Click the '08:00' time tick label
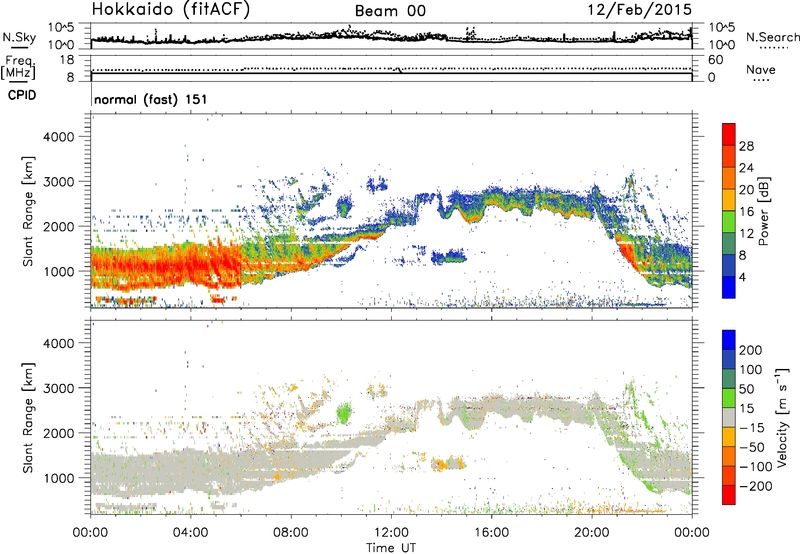This screenshot has height=554, width=800. pos(291,533)
